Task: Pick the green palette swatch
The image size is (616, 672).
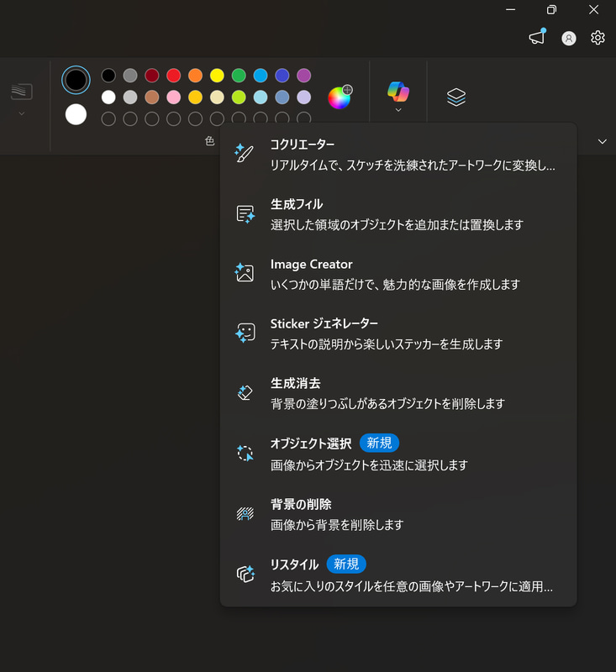Action: (239, 76)
